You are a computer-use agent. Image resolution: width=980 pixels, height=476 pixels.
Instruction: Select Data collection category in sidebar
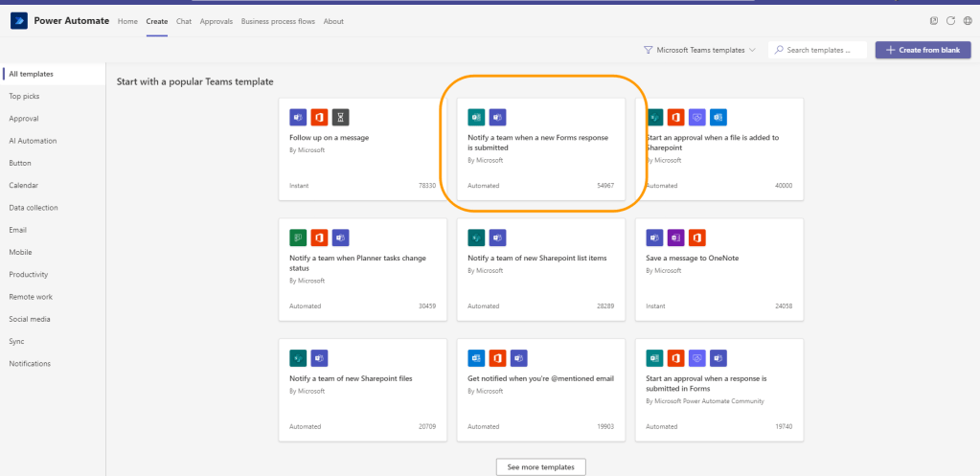(34, 208)
